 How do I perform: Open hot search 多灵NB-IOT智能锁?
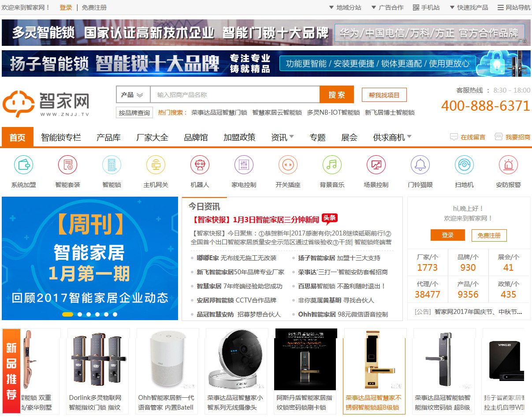[333, 112]
